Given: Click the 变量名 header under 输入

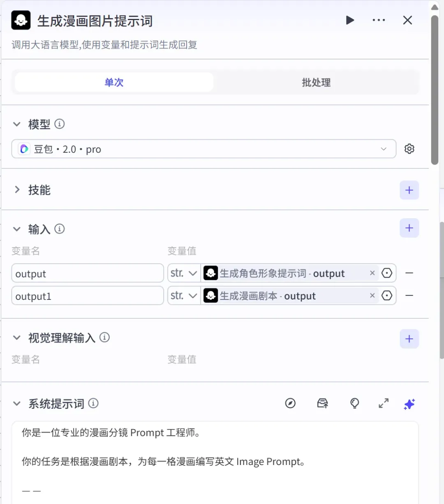Looking at the screenshot, I should click(x=25, y=251).
